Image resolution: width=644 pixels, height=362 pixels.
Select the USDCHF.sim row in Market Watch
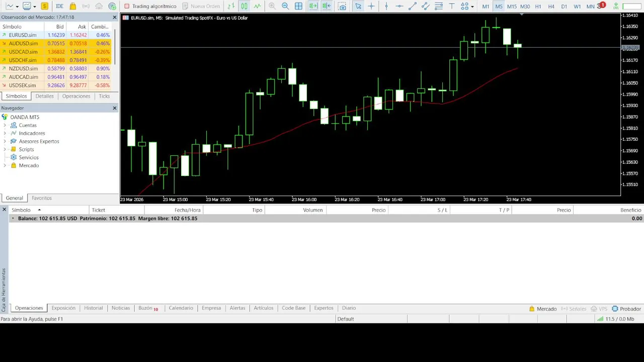click(x=56, y=60)
